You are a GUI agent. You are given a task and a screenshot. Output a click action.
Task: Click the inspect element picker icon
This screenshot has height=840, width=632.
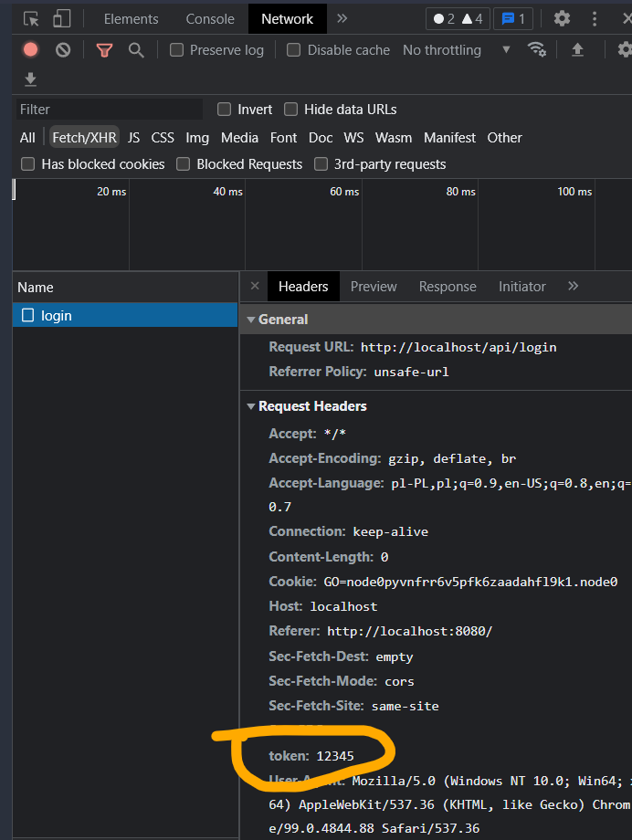31,18
